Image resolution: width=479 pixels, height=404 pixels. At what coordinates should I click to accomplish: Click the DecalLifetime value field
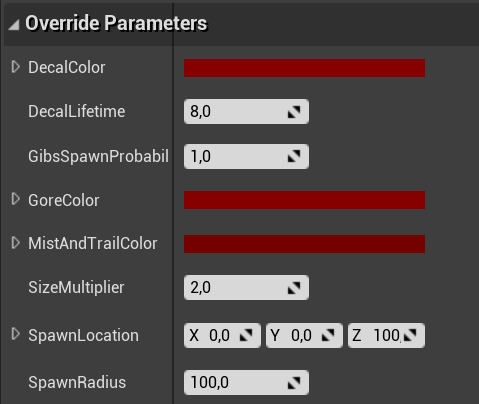246,112
